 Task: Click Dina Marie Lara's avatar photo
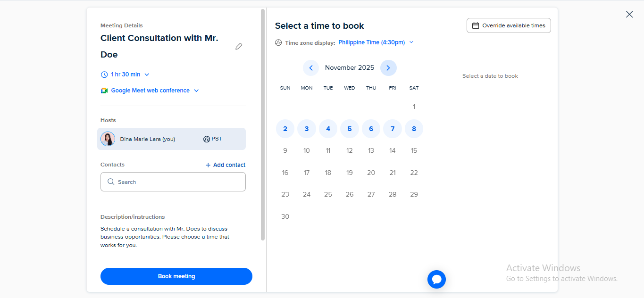108,139
